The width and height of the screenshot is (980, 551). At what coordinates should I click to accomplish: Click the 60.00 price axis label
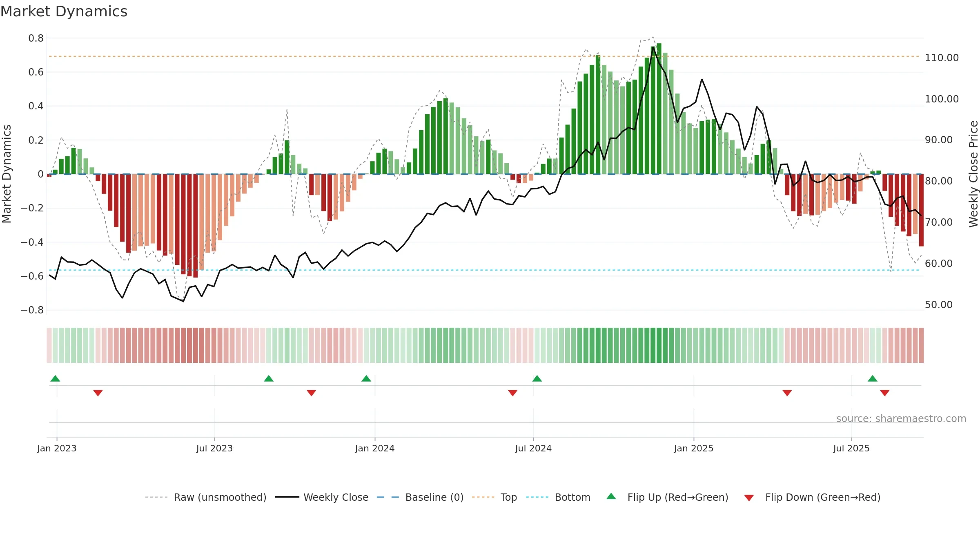click(939, 264)
